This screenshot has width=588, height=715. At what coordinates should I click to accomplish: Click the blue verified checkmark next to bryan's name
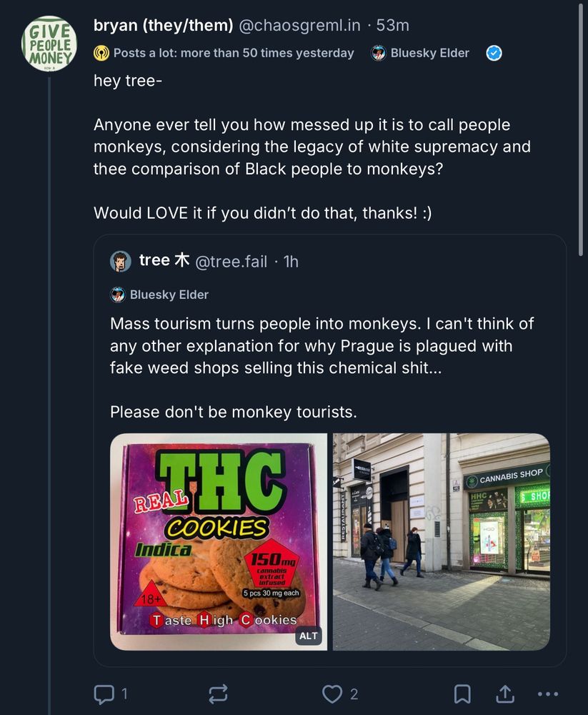tap(494, 52)
